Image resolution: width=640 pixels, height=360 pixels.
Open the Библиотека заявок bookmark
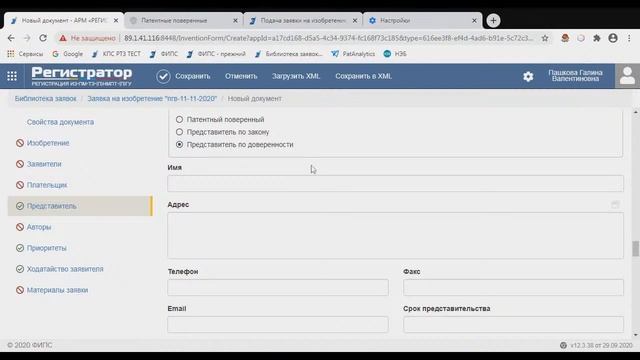(x=289, y=54)
